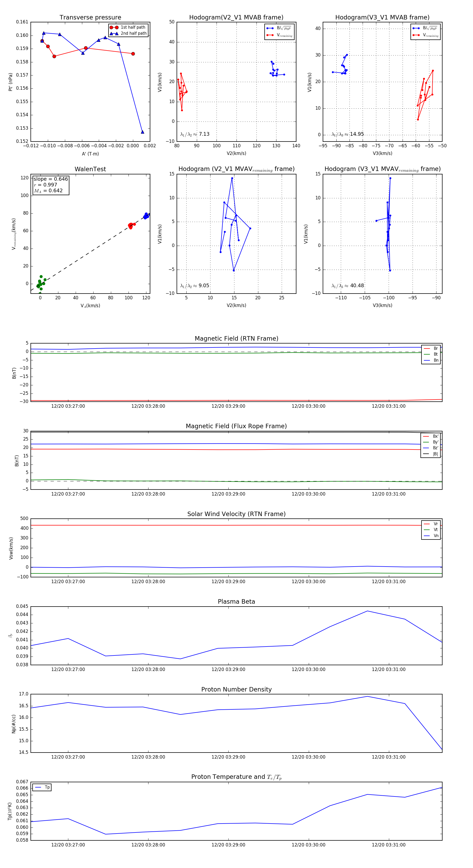Viewport: 473px width, 868px height.
Task: Click the green data cluster in WalenTest plot
Action: tap(40, 283)
